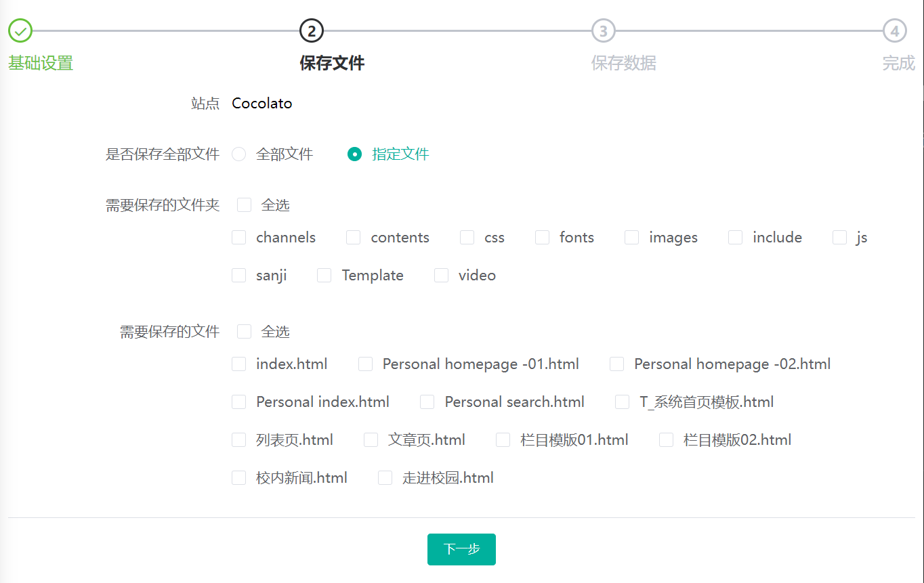Viewport: 924px width, 583px height.
Task: Check the 全选 box for files
Action: pyautogui.click(x=244, y=331)
